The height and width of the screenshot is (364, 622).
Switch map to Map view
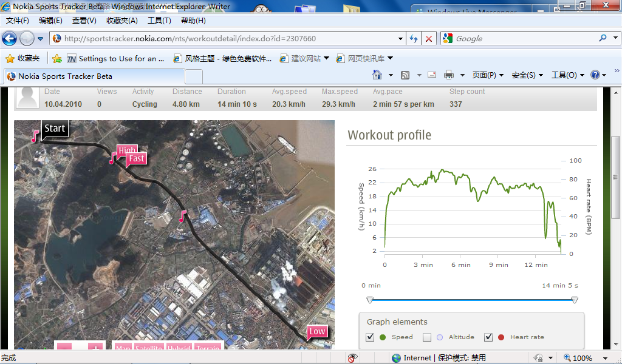(x=123, y=346)
